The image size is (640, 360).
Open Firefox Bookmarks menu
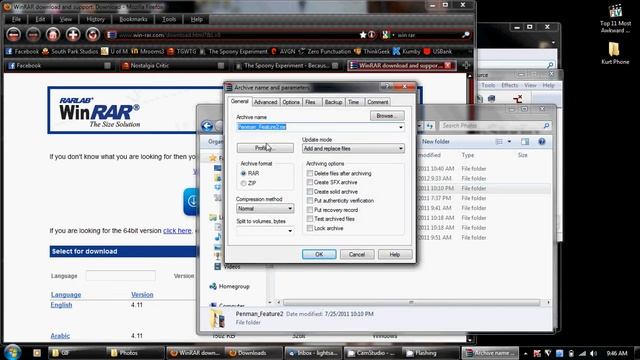(x=133, y=19)
